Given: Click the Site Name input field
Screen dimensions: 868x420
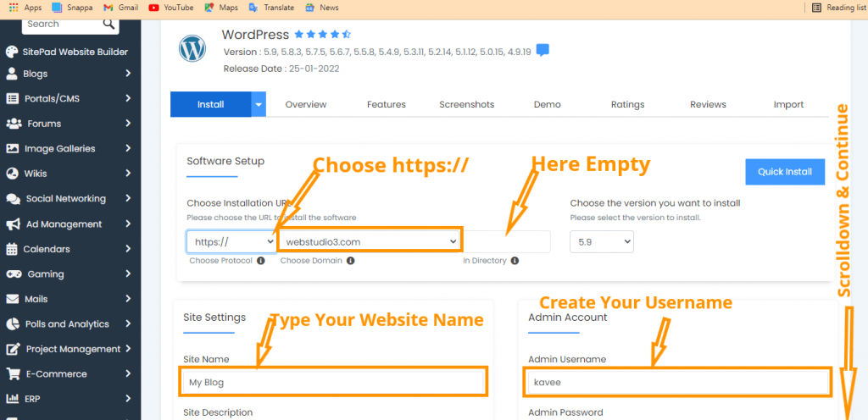Looking at the screenshot, I should click(333, 382).
